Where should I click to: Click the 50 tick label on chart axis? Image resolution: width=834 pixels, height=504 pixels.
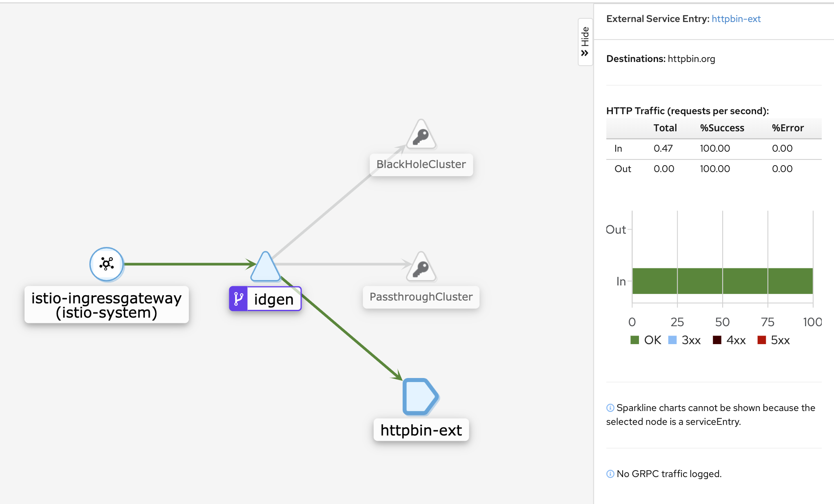point(722,322)
